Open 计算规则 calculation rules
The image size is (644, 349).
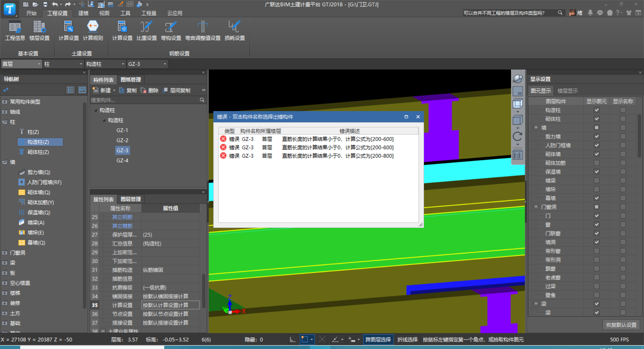coord(93,31)
